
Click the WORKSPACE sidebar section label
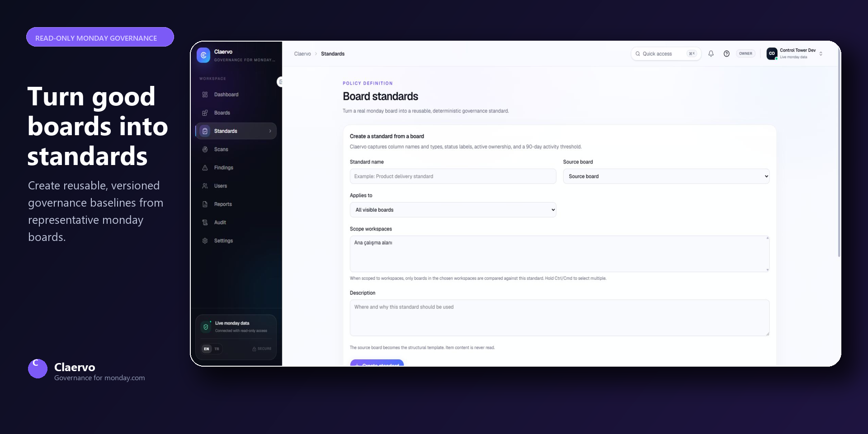[212, 79]
